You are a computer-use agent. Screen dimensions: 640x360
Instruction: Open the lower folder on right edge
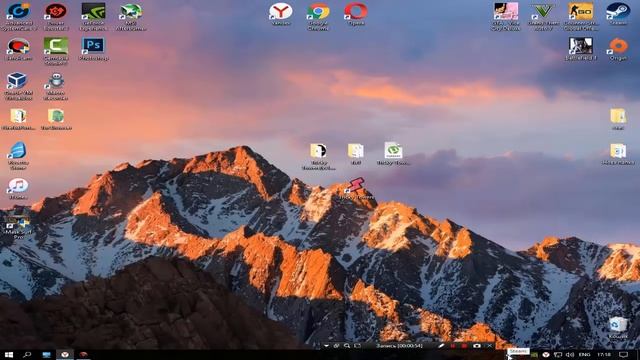pos(618,154)
